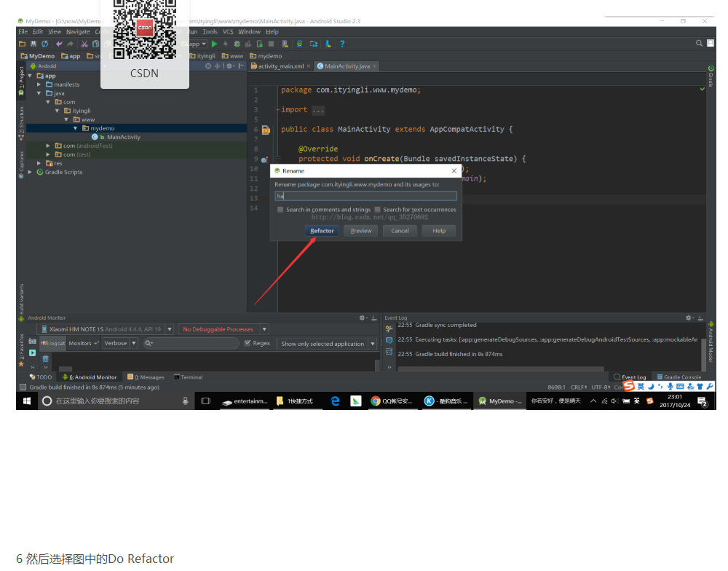Click the Open folder toolbar icon

click(x=22, y=44)
